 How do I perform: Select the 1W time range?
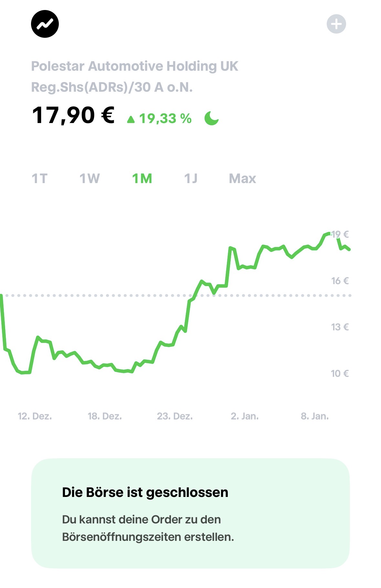tap(90, 179)
